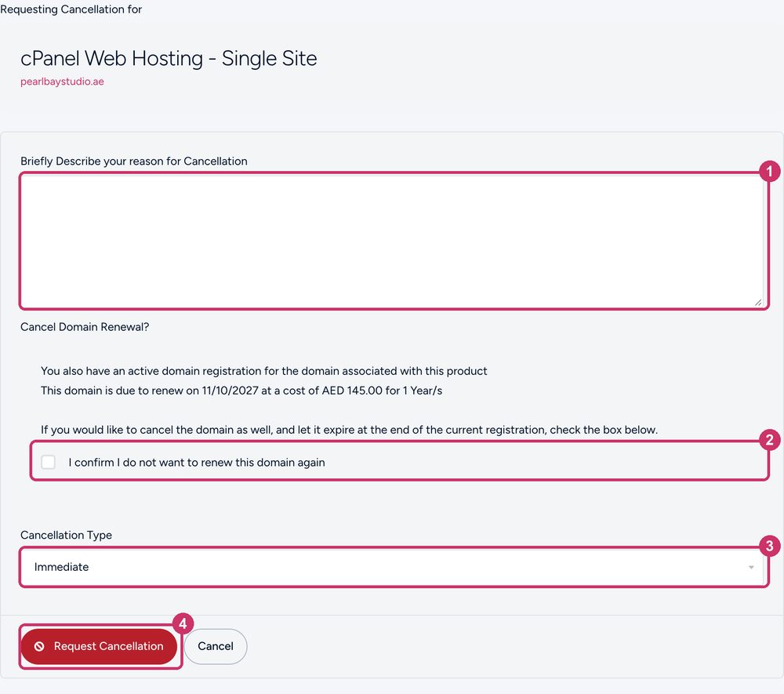Screen dimensions: 784x694
Task: Click the 'You also have an active domain registration' line
Action: coord(264,371)
